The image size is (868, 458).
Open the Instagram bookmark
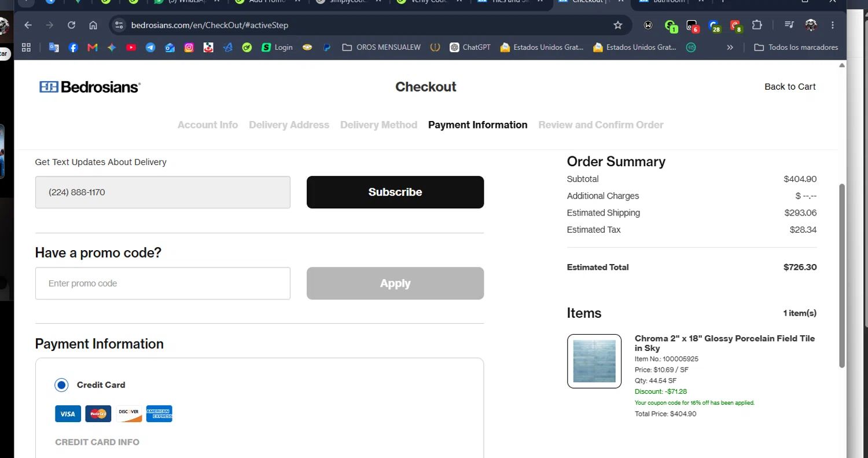pyautogui.click(x=189, y=47)
